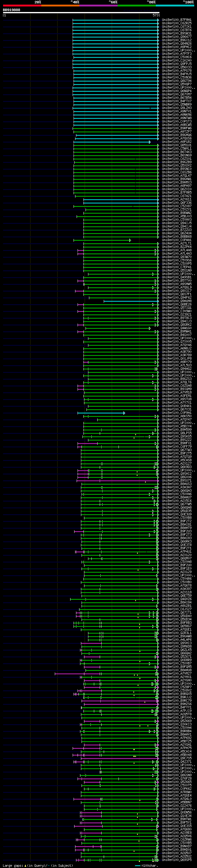Select the UniRef100_B9RFW6 label

click(x=176, y=128)
